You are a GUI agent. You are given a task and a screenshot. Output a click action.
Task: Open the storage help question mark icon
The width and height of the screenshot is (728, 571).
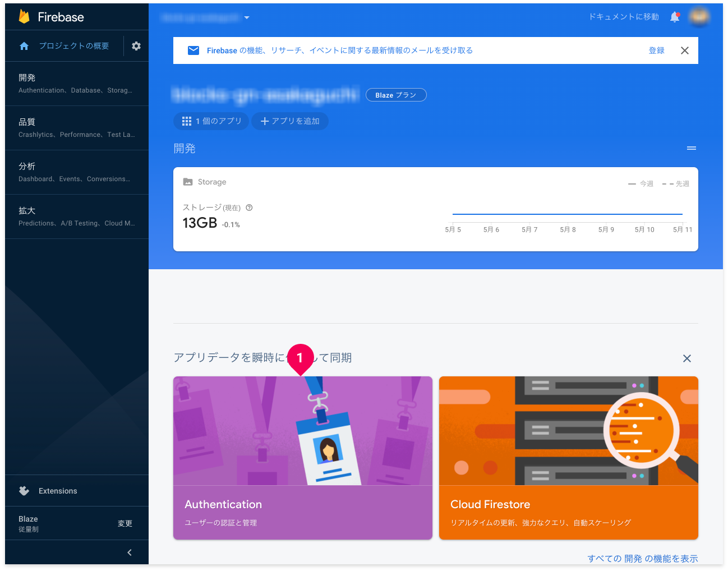point(249,208)
